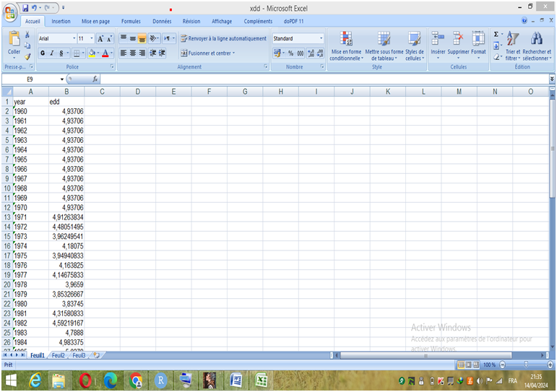
Task: Open the Standard number format dropdown
Action: 321,38
